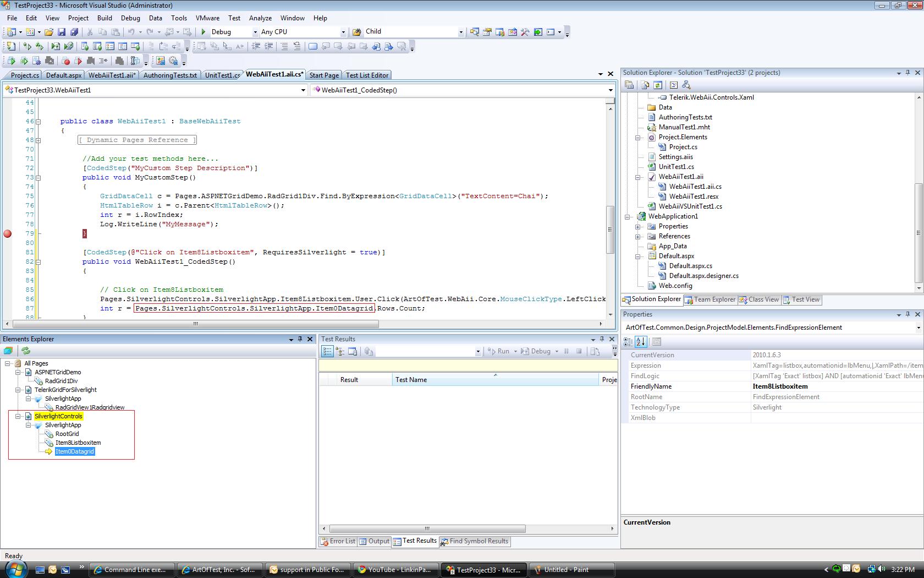Click Refresh icon in Solution Explorer toolbar
This screenshot has height=578, width=924.
pos(658,85)
